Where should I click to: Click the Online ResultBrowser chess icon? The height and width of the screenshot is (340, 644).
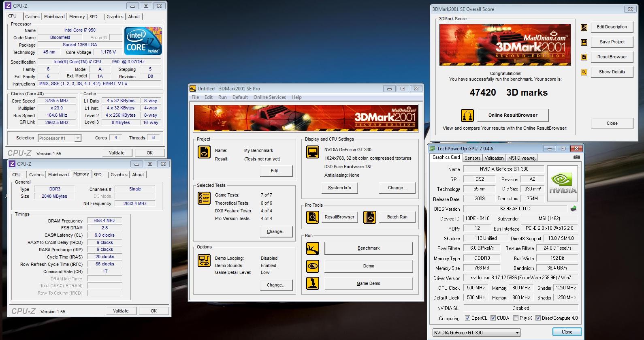point(467,115)
